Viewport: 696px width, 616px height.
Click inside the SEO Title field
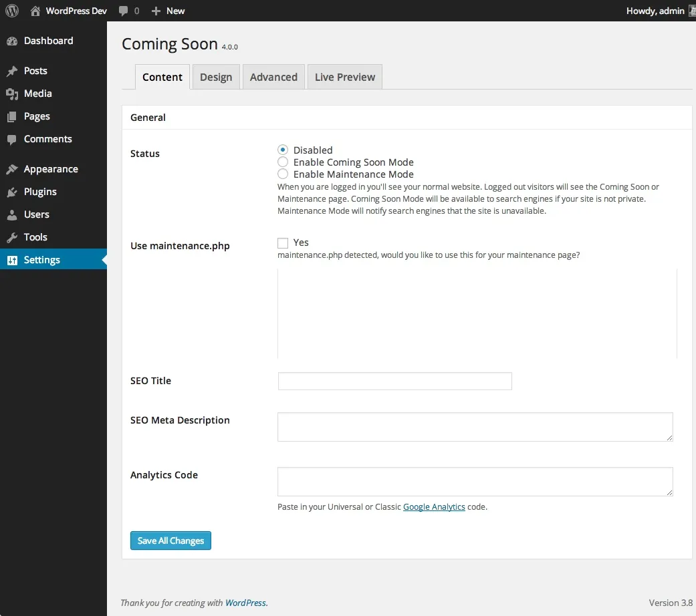click(394, 381)
